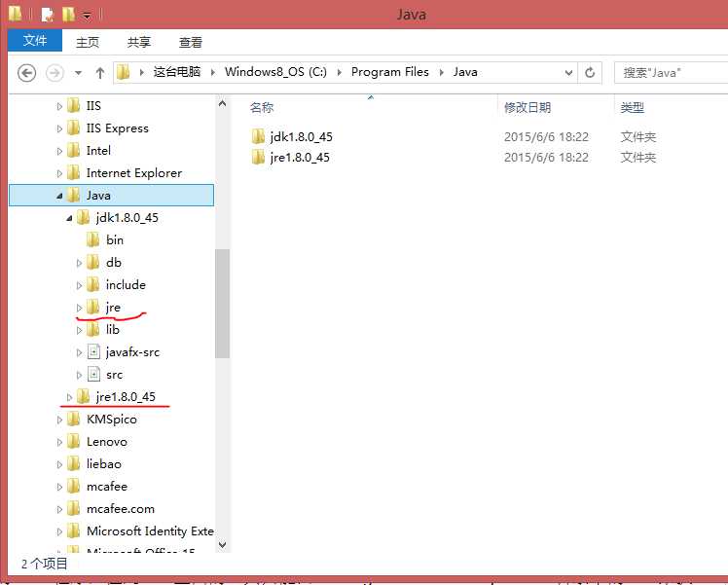Viewport: 728px width, 585px height.
Task: Select Microsoft Identity Exte folder in tree
Action: [150, 530]
